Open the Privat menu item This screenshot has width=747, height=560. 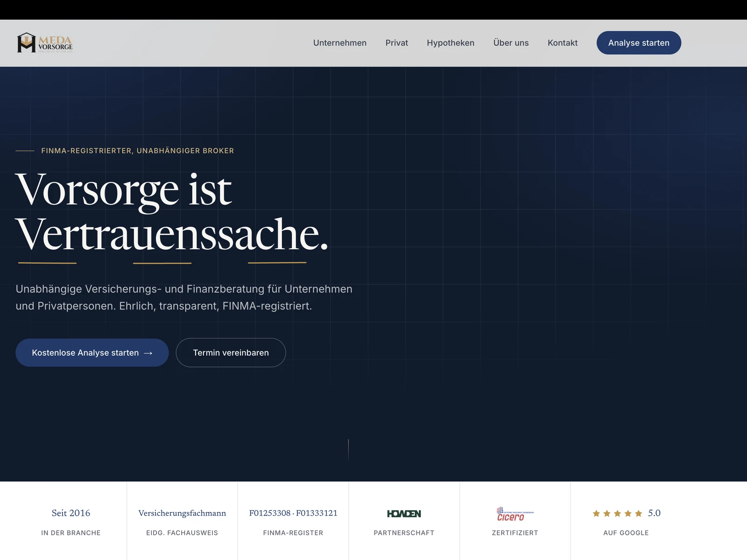coord(397,43)
